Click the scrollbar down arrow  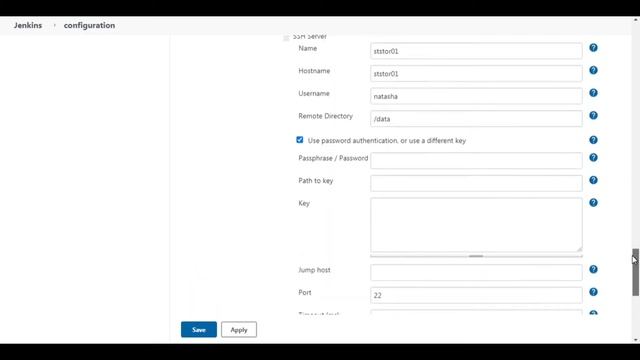(x=636, y=340)
